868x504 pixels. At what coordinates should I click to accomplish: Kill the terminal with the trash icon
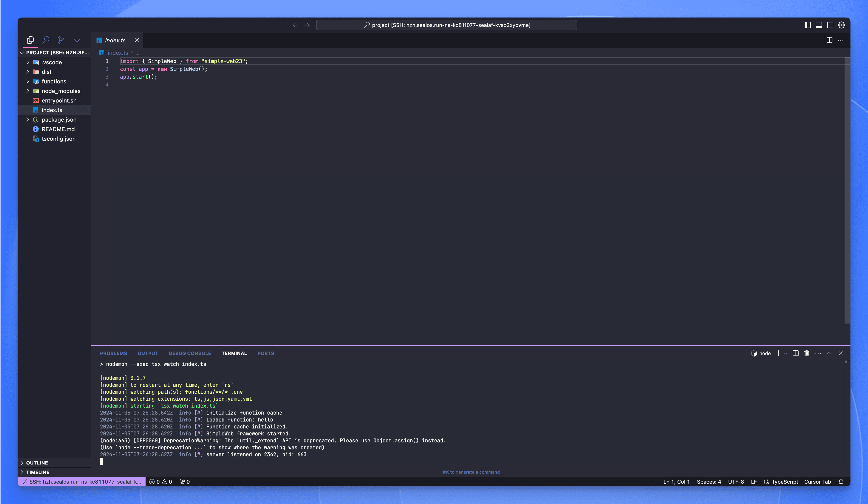tap(806, 353)
